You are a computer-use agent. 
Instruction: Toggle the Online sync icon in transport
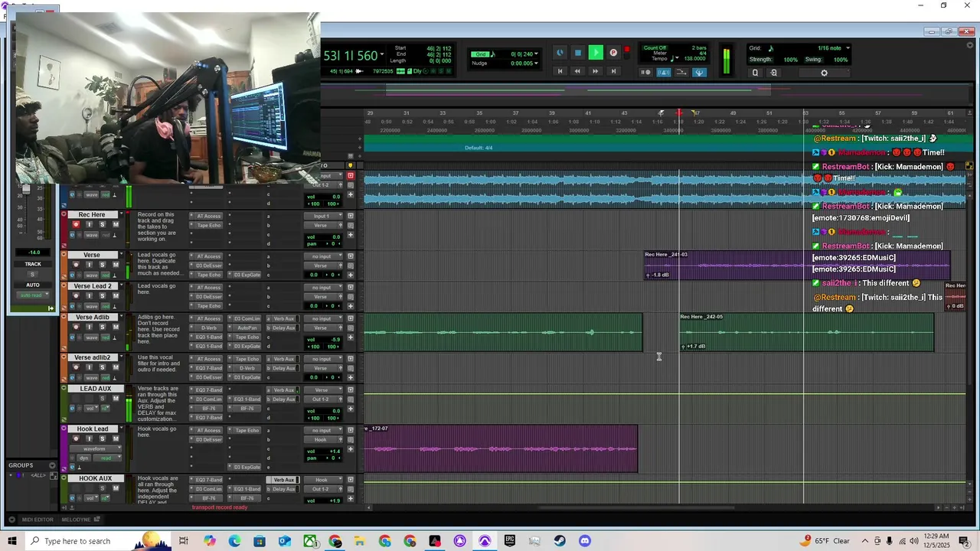[x=560, y=53]
